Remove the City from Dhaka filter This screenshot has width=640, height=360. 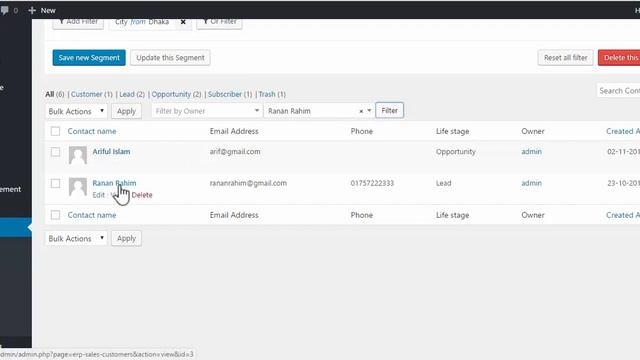[x=183, y=22]
